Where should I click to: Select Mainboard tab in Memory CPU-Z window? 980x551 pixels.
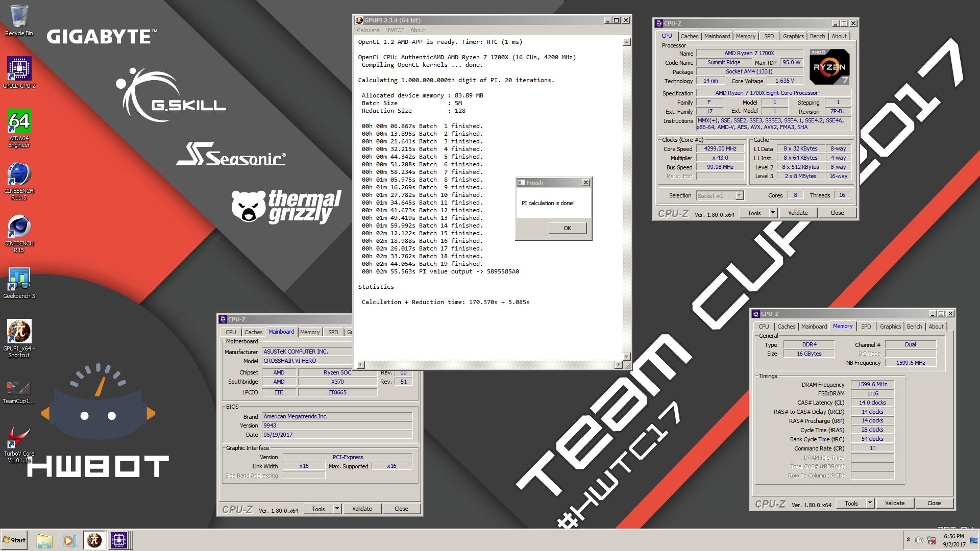[x=814, y=327]
